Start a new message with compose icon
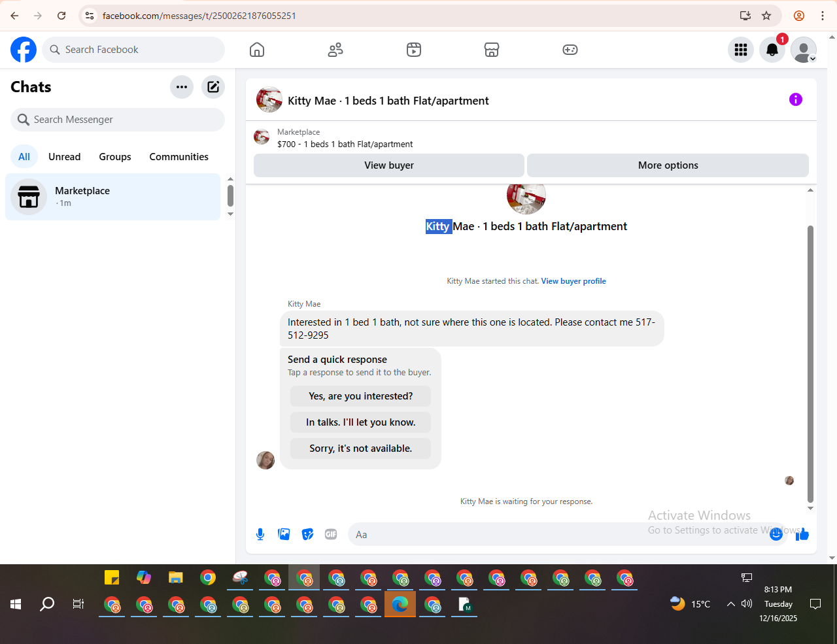 click(x=213, y=87)
